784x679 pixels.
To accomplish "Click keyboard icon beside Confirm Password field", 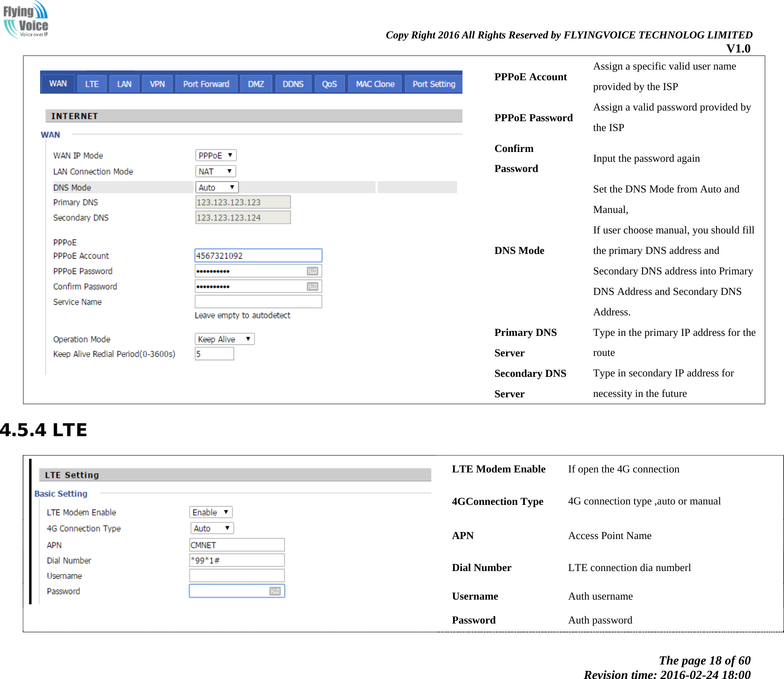I will click(x=313, y=286).
